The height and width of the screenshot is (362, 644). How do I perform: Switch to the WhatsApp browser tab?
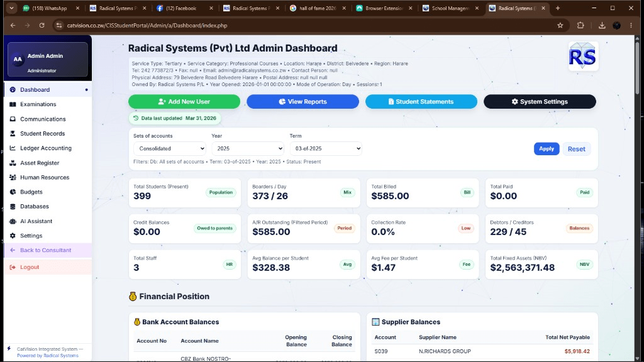pos(51,8)
